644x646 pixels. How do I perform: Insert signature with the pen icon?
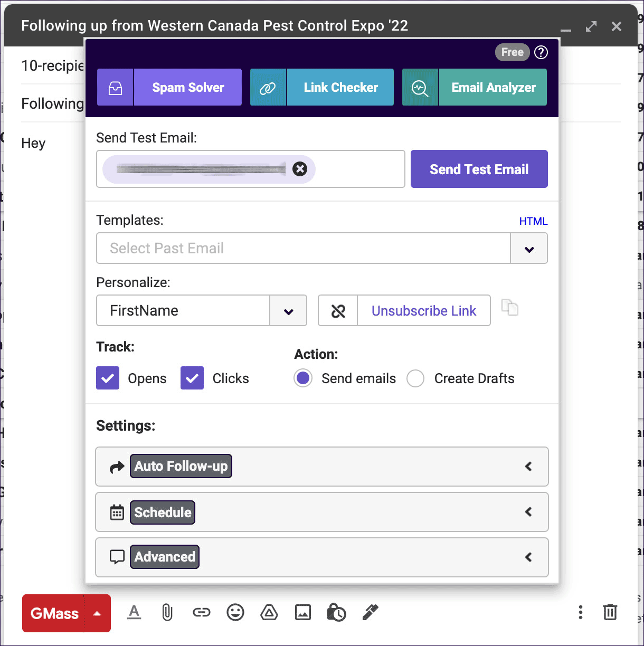click(371, 612)
